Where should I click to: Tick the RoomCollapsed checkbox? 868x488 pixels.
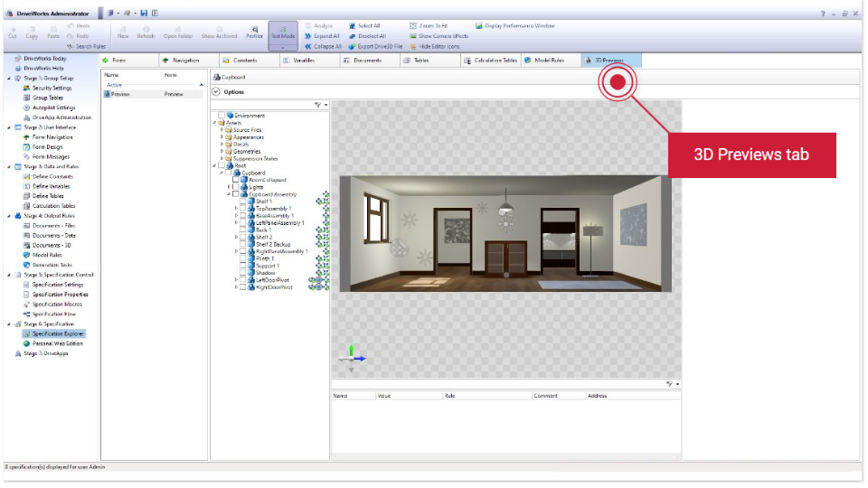(236, 180)
